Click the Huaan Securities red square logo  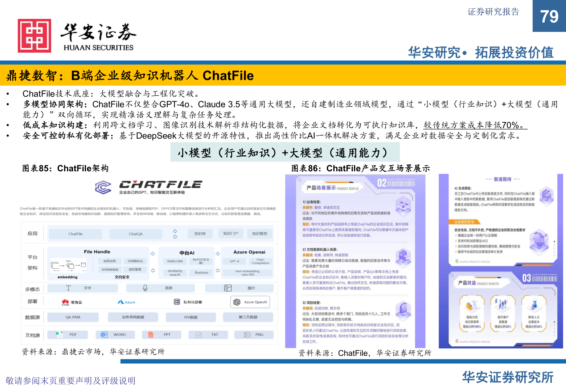pyautogui.click(x=34, y=36)
